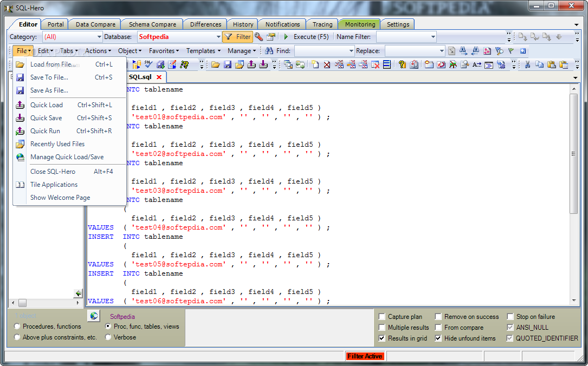This screenshot has width=588, height=366.
Task: Click the Copy icon beside the scissors
Action: click(539, 64)
